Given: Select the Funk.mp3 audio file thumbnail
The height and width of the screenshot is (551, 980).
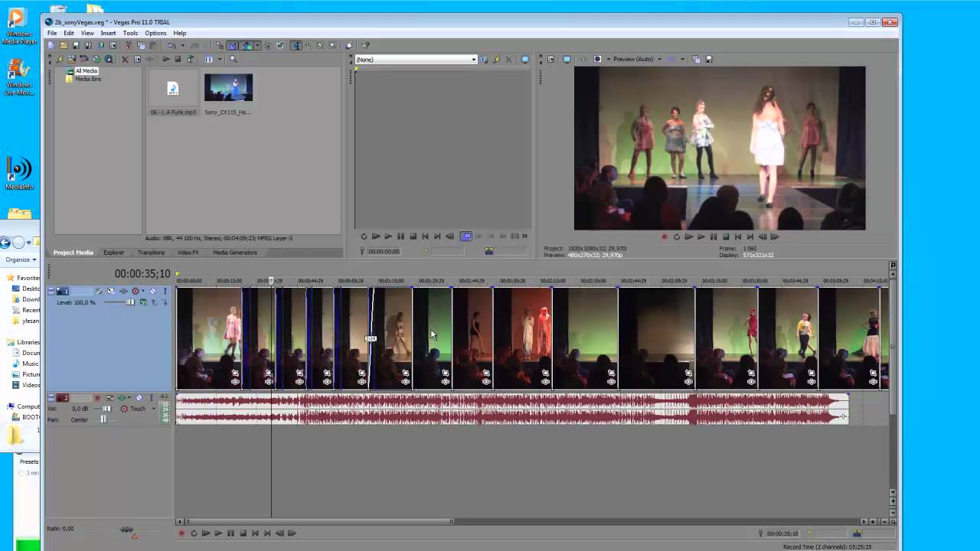Looking at the screenshot, I should point(173,90).
